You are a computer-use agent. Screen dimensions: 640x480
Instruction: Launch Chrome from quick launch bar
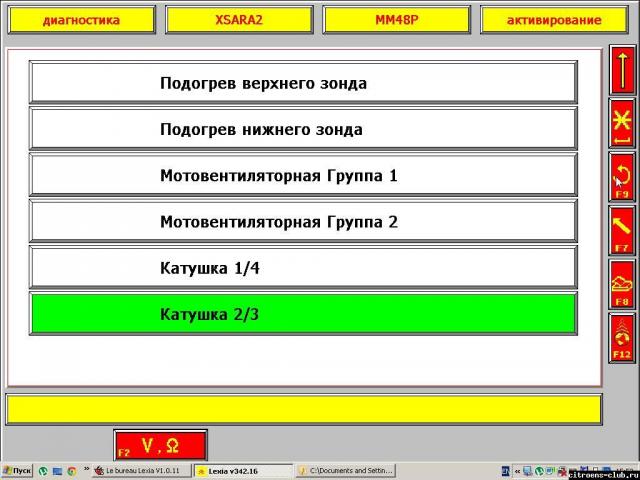[x=72, y=471]
